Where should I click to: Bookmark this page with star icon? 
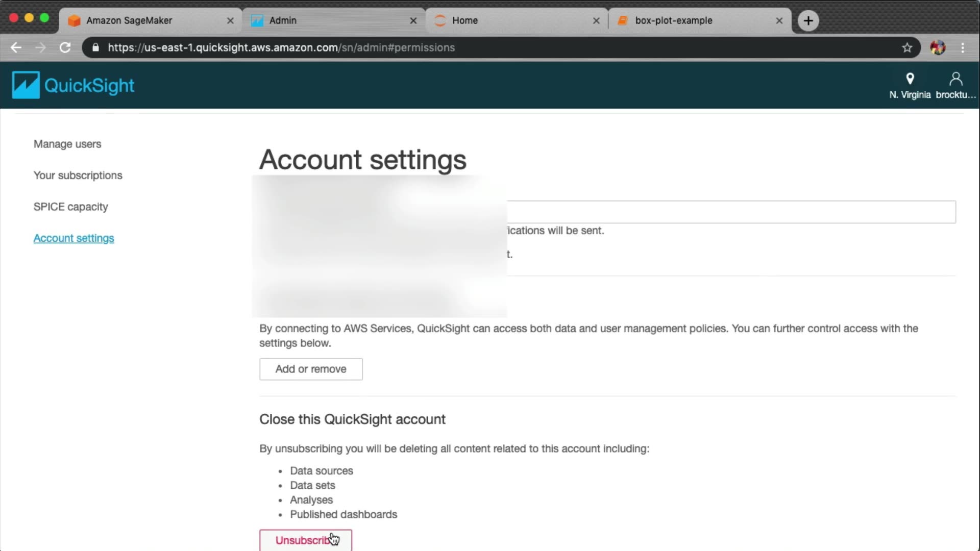tap(907, 47)
